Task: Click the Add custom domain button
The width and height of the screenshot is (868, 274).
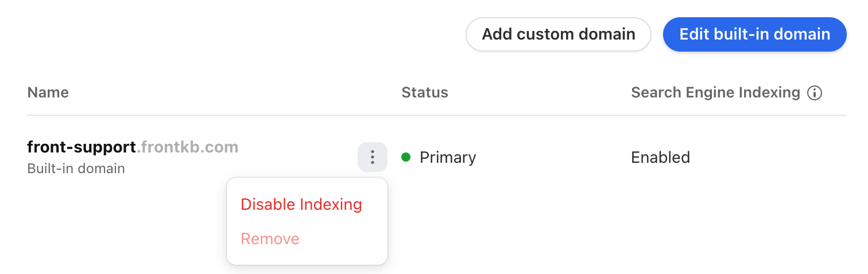Action: coord(559,34)
